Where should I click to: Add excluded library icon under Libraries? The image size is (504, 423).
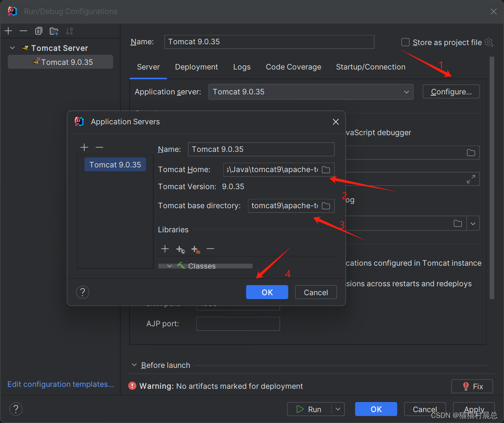coord(196,249)
